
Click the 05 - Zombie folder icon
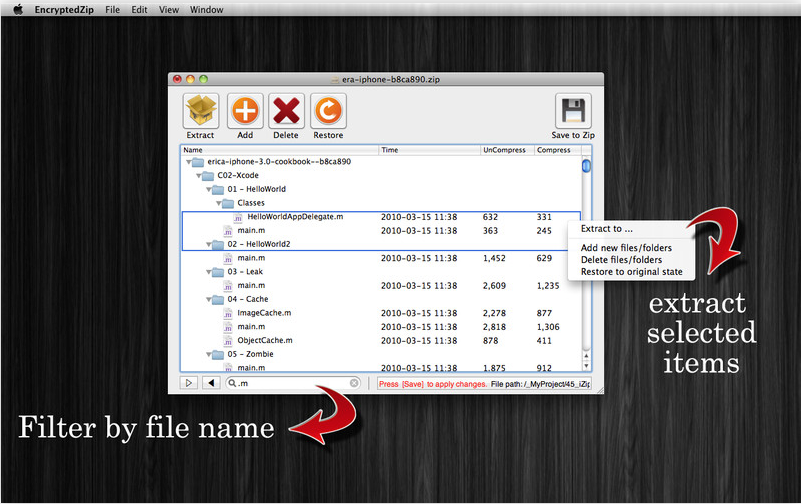(x=218, y=354)
